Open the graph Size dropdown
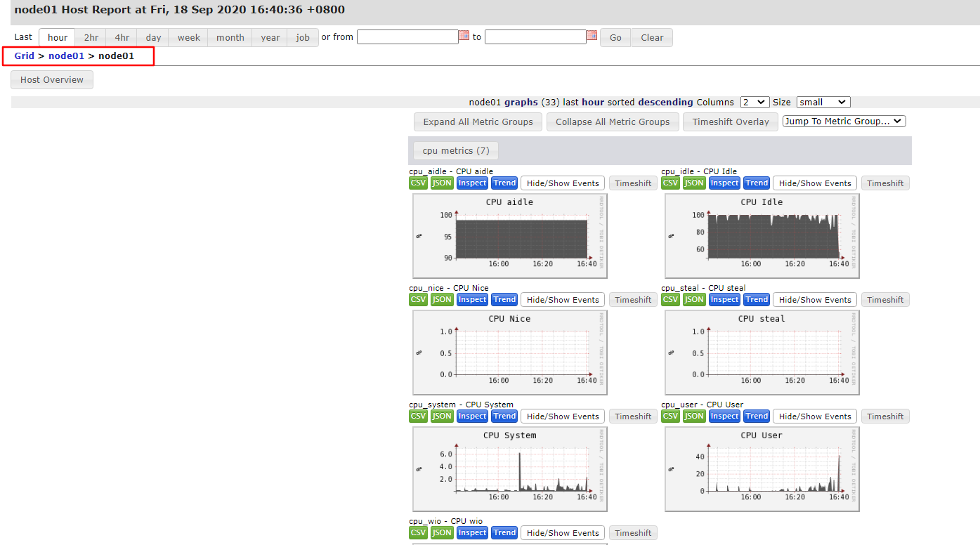Image resolution: width=980 pixels, height=545 pixels. tap(824, 103)
